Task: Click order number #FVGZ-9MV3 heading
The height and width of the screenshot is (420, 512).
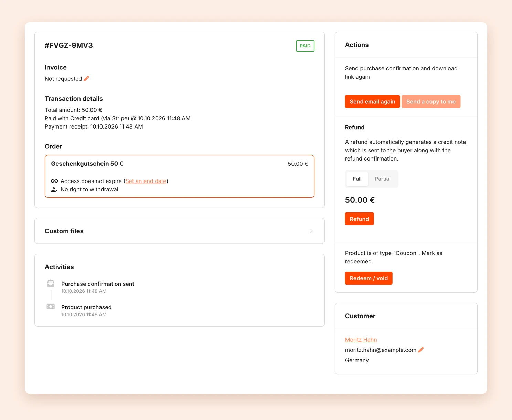Action: pyautogui.click(x=69, y=45)
